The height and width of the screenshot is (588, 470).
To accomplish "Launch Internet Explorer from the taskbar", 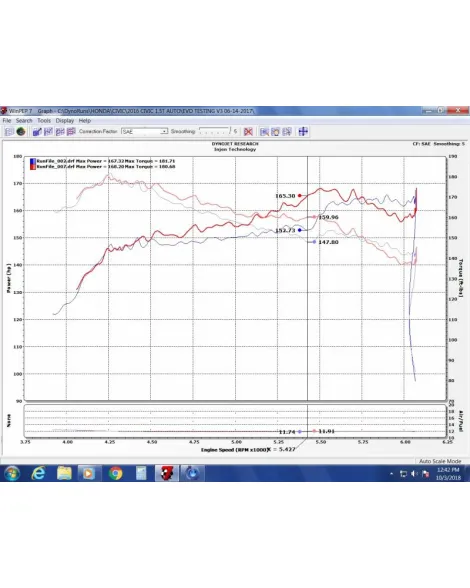I will click(38, 473).
